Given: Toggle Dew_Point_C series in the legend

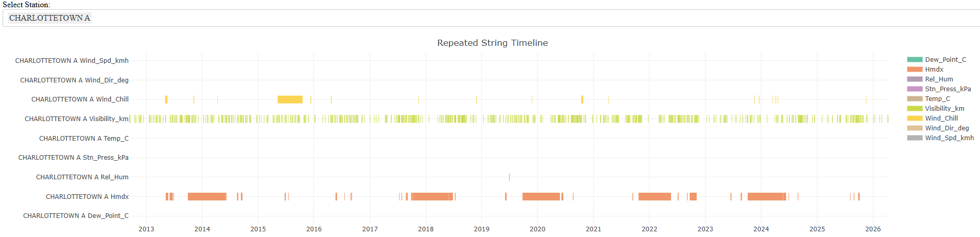Looking at the screenshot, I should (x=945, y=60).
